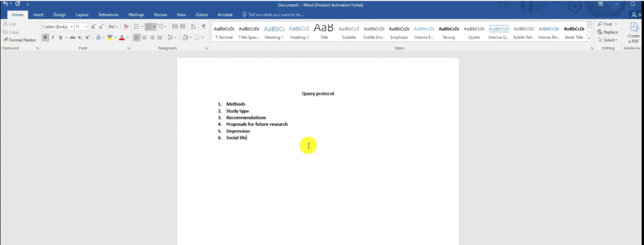Open numbering library dropdown arrow
644x245 pixels.
155,26
